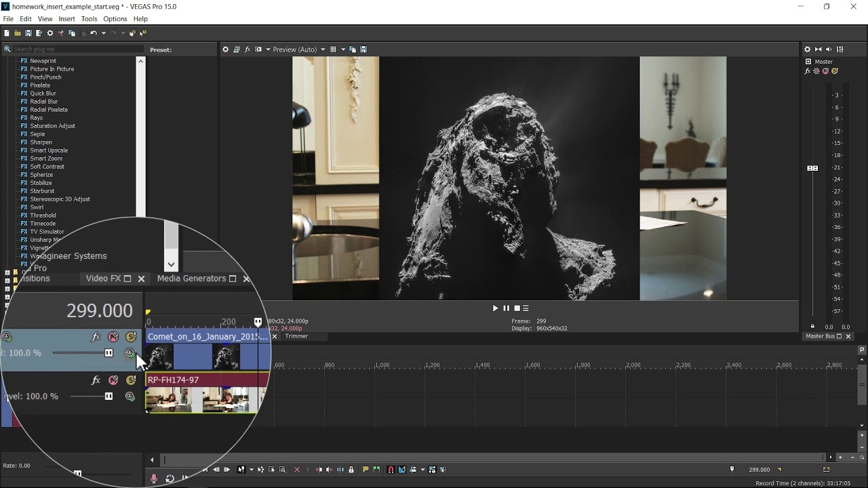Image resolution: width=868 pixels, height=488 pixels.
Task: Mute the Comet video track
Action: (113, 337)
